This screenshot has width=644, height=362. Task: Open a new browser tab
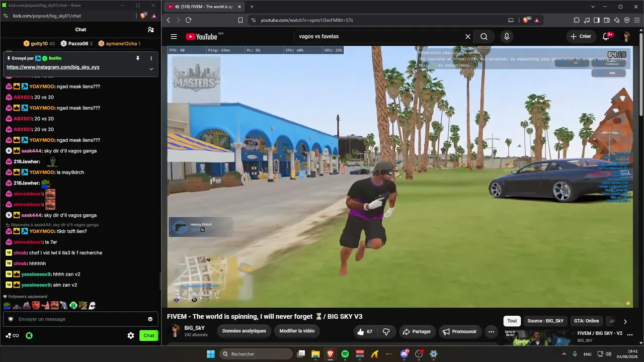pos(252,7)
